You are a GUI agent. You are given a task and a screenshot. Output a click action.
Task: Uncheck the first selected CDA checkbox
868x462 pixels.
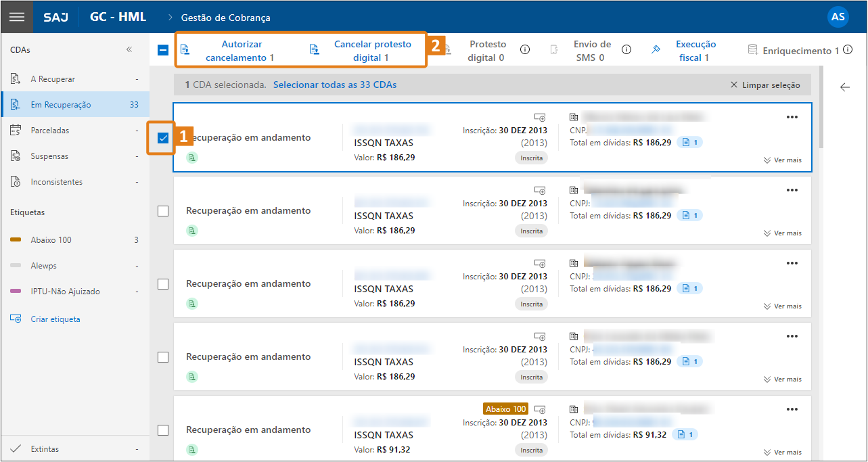163,138
